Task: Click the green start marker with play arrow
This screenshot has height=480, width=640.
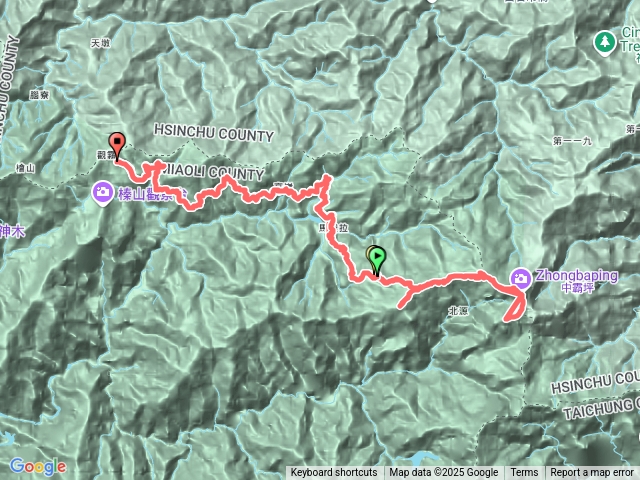Action: [x=378, y=261]
